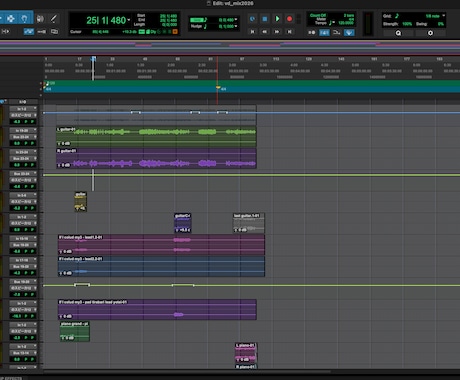Image resolution: width=460 pixels, height=380 pixels.
Task: Click the L guitar-01 audio clip
Action: pos(156,137)
